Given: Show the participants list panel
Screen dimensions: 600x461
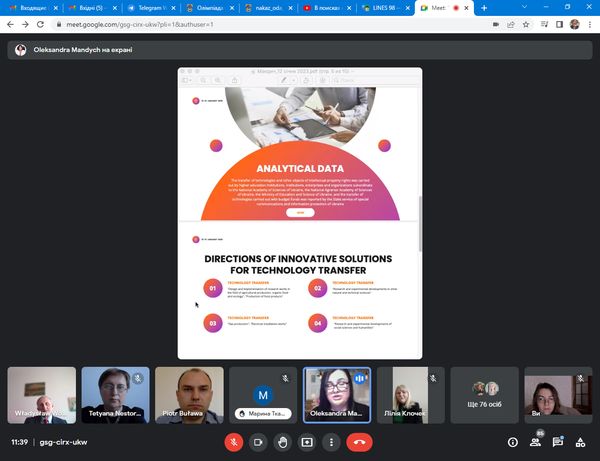Looking at the screenshot, I should pos(536,441).
